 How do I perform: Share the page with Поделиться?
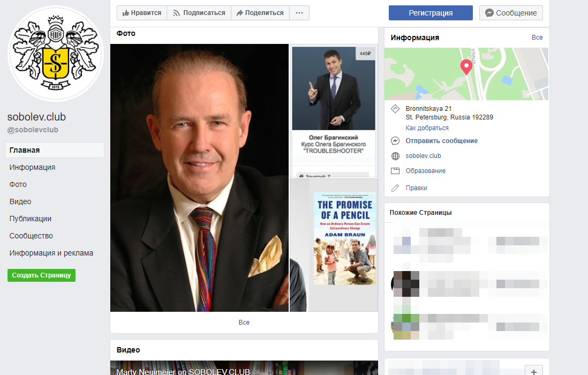[x=260, y=13]
